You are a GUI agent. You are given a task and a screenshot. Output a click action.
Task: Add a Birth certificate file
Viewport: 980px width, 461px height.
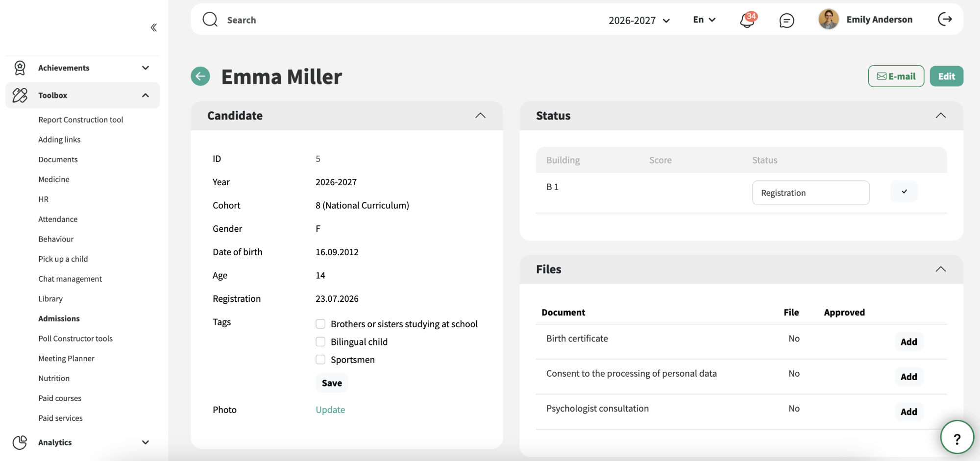[909, 341]
